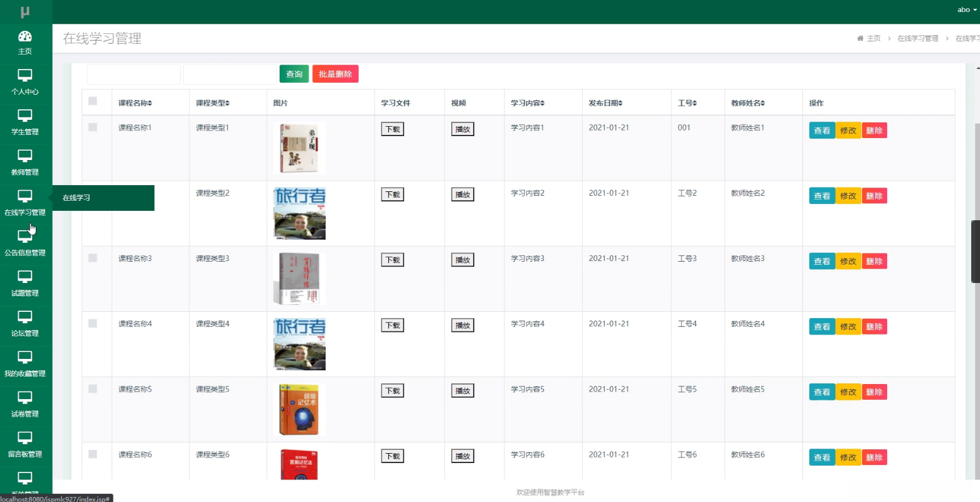
Task: Check the 课程名称6 row checkbox
Action: coord(93,454)
